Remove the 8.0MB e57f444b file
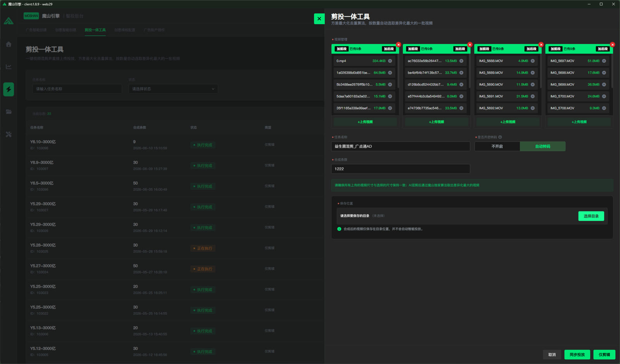Viewport: 620px width, 364px height. 461,96
